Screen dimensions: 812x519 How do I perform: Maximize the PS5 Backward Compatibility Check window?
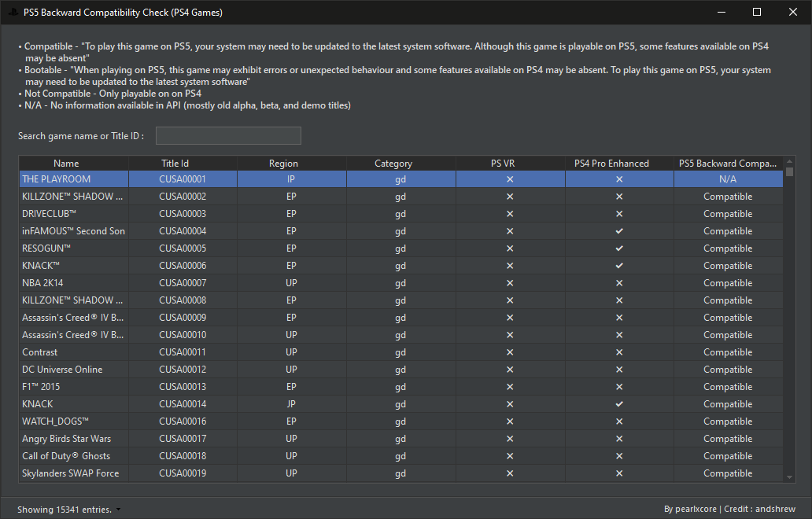coord(757,12)
